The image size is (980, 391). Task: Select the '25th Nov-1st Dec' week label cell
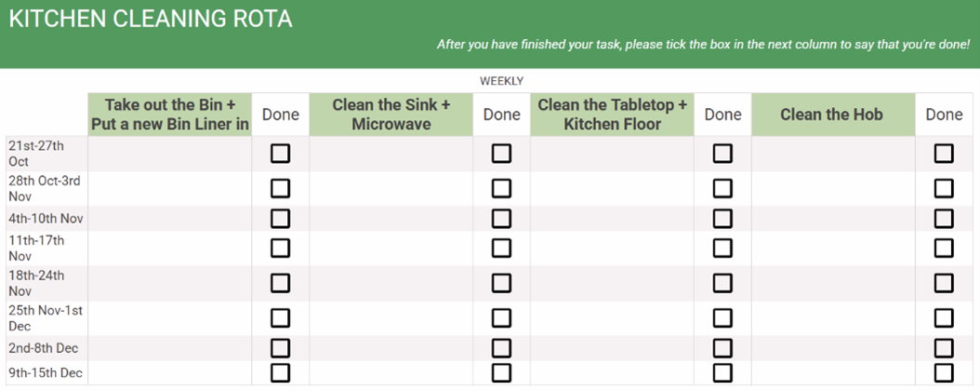(x=46, y=318)
